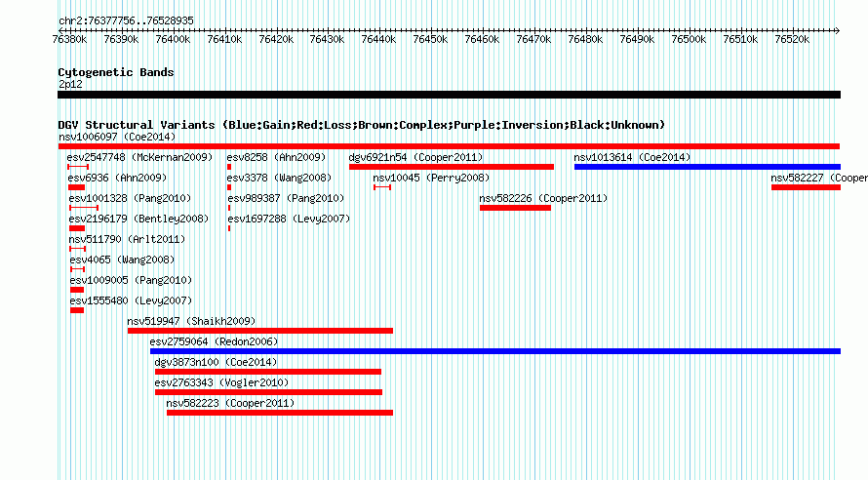Click the 76440k ruler tick label
Image resolution: width=868 pixels, height=480 pixels.
[378, 39]
